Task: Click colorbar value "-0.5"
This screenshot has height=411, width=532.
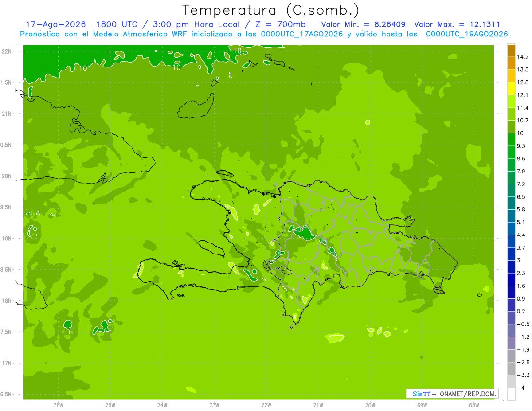Action: coord(523,324)
